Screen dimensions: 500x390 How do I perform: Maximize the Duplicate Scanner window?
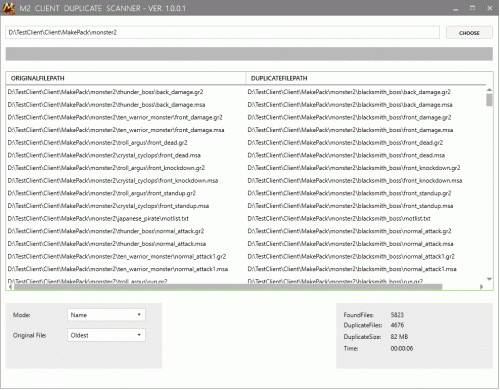pos(472,8)
